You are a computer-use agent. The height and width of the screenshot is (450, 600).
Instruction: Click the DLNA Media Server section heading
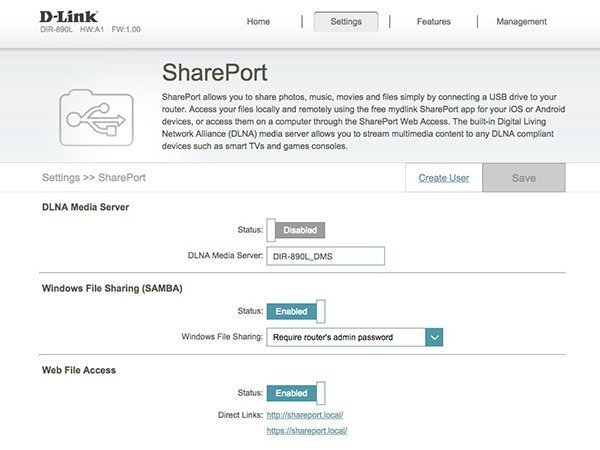[x=85, y=207]
